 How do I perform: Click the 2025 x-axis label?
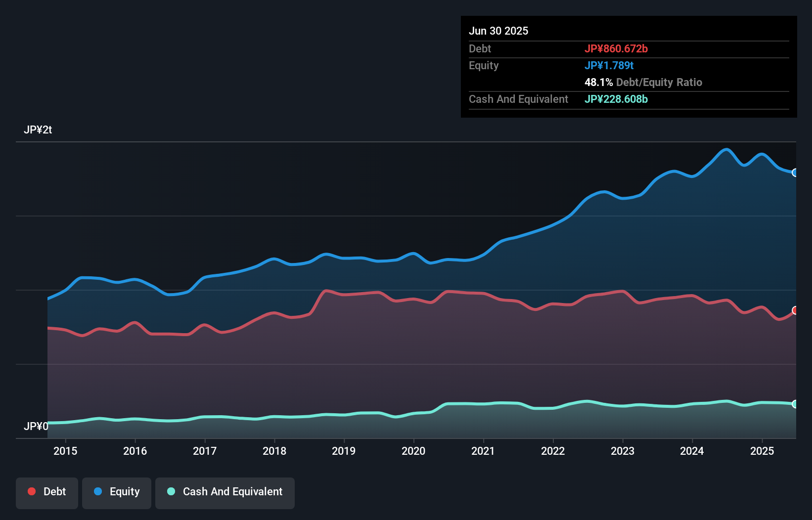click(x=762, y=451)
